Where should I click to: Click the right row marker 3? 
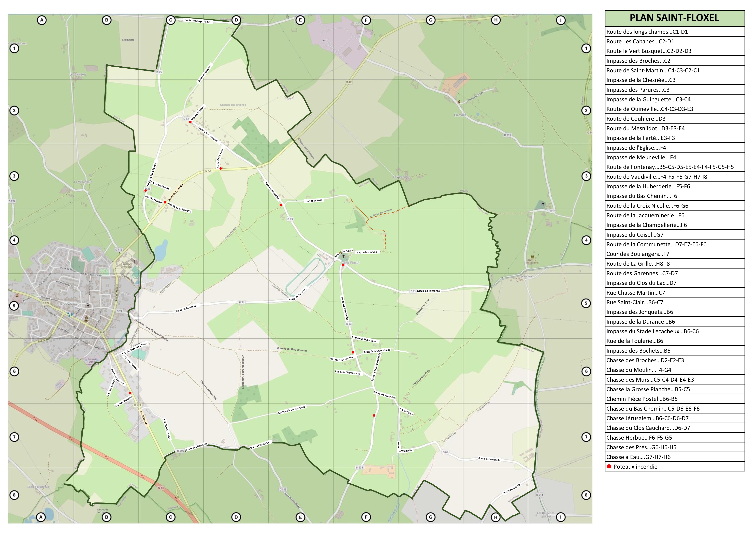point(586,176)
